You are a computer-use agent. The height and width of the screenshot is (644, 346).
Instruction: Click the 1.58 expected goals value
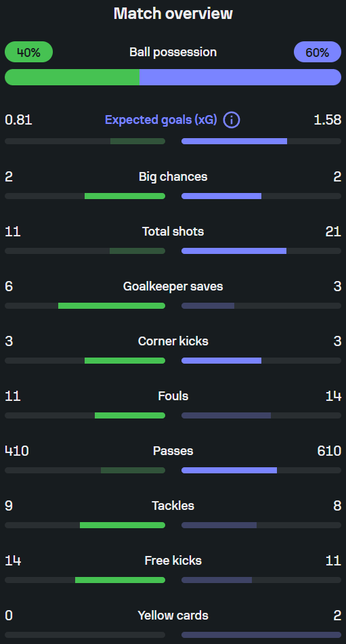tap(327, 120)
